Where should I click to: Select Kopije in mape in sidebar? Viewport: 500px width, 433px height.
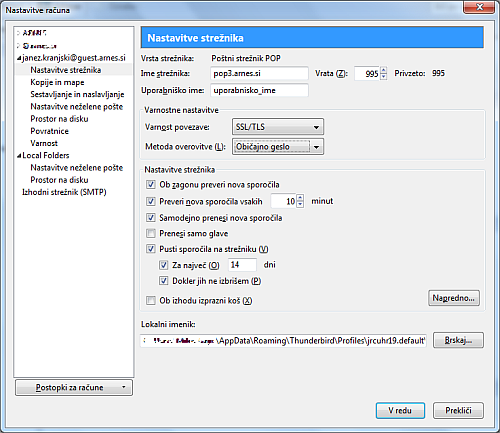(x=57, y=82)
